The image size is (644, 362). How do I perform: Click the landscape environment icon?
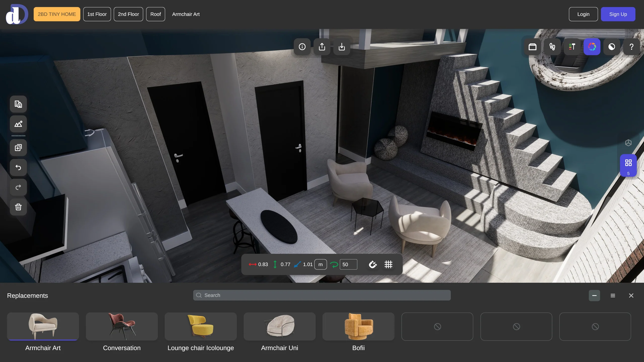[x=18, y=124]
